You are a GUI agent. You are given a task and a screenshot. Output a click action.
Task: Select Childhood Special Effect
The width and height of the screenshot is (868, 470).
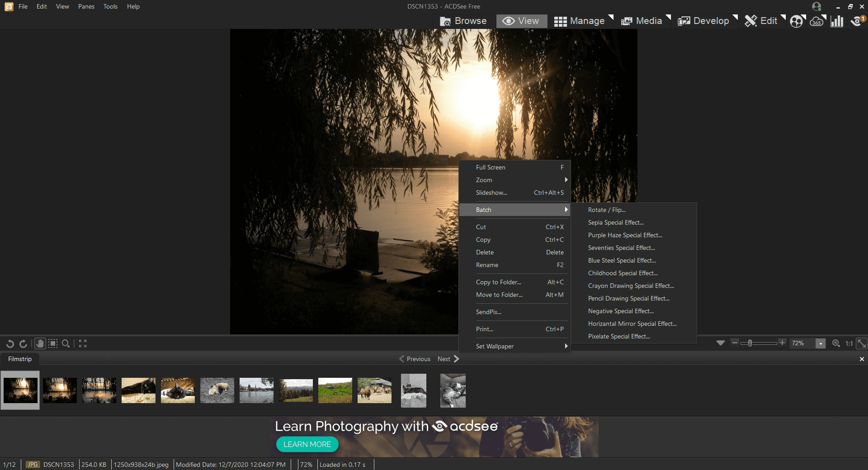[x=633, y=273]
